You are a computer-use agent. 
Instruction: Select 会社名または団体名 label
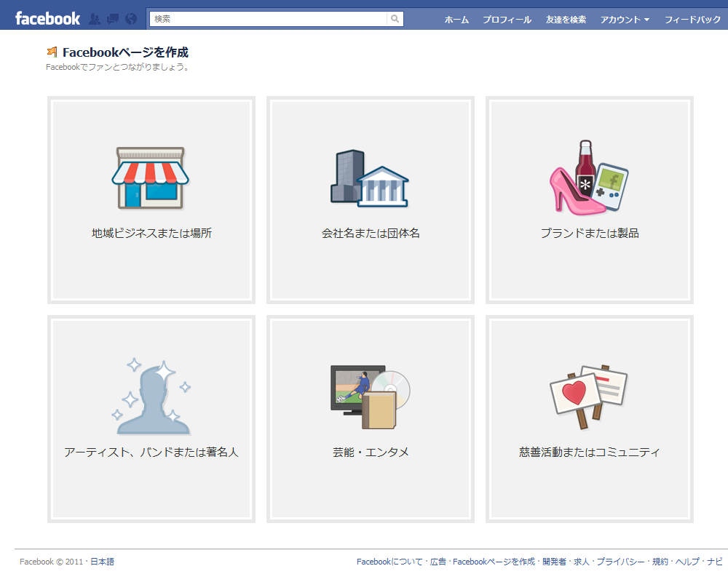371,233
